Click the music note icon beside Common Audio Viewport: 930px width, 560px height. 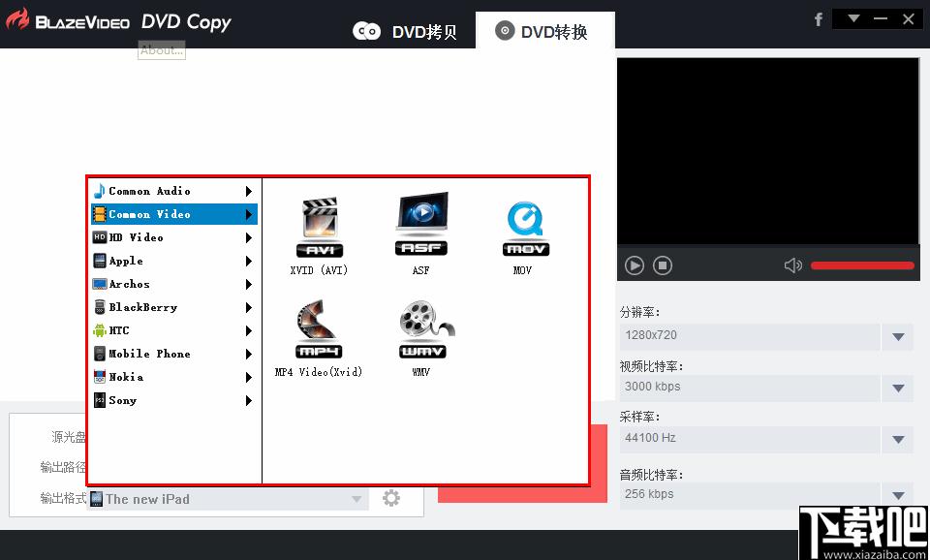(x=99, y=191)
